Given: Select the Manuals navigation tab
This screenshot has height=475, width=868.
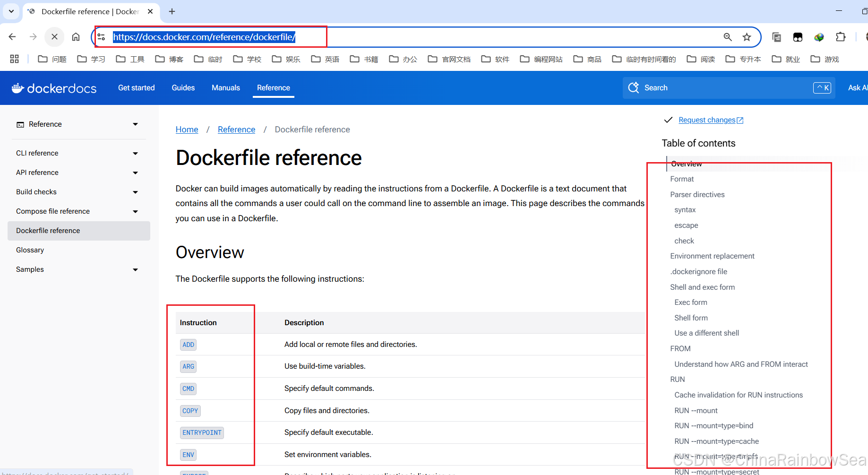Looking at the screenshot, I should point(225,87).
